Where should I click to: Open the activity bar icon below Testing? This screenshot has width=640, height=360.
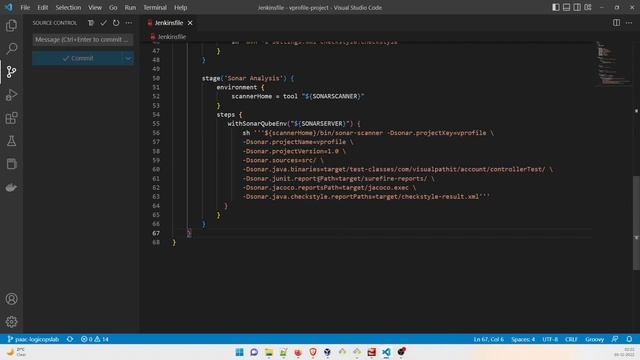click(x=11, y=164)
